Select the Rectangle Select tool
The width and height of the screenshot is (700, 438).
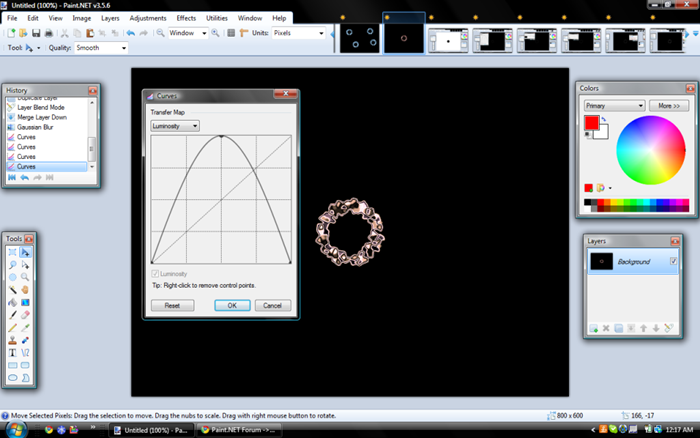click(x=12, y=252)
